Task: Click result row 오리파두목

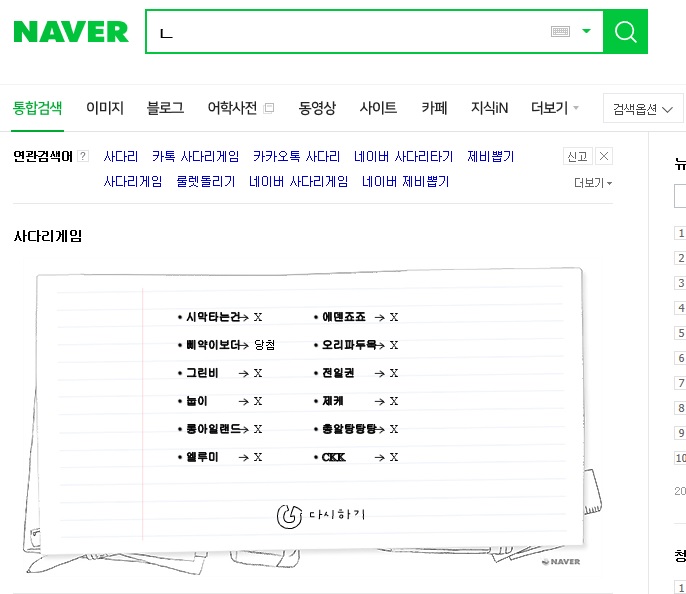Action: click(x=356, y=345)
